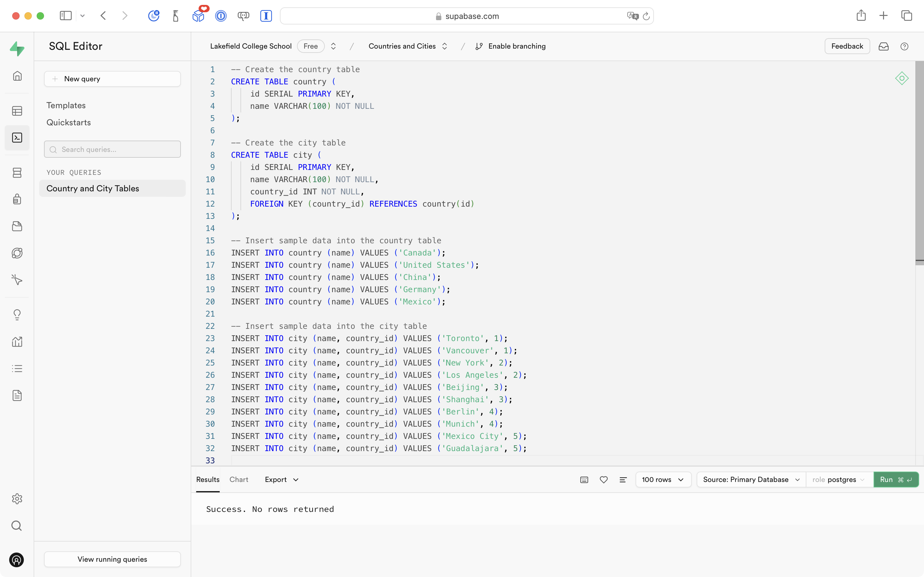Open the Database sidebar icon
The image size is (924, 577).
click(x=17, y=172)
